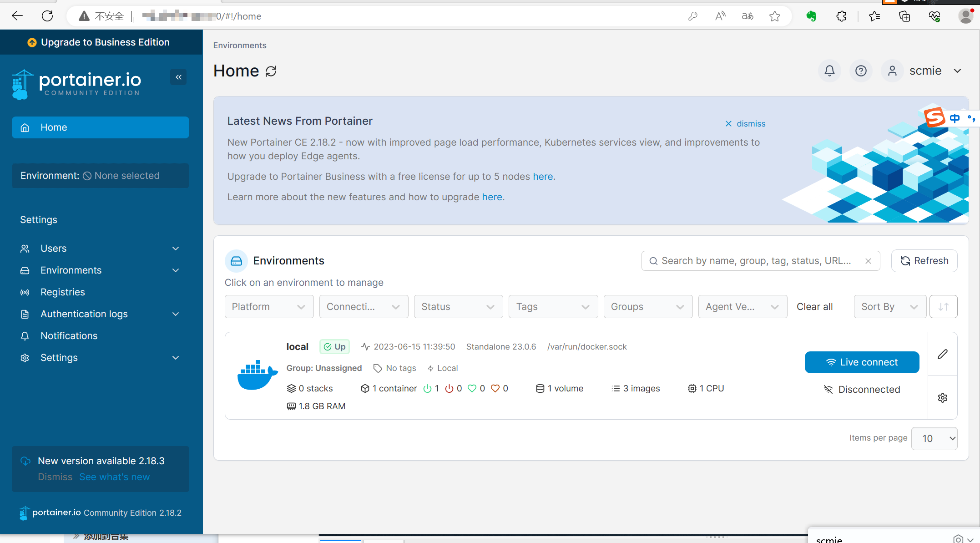Open the scmie user menu chevron
Viewport: 980px width, 543px height.
(957, 71)
